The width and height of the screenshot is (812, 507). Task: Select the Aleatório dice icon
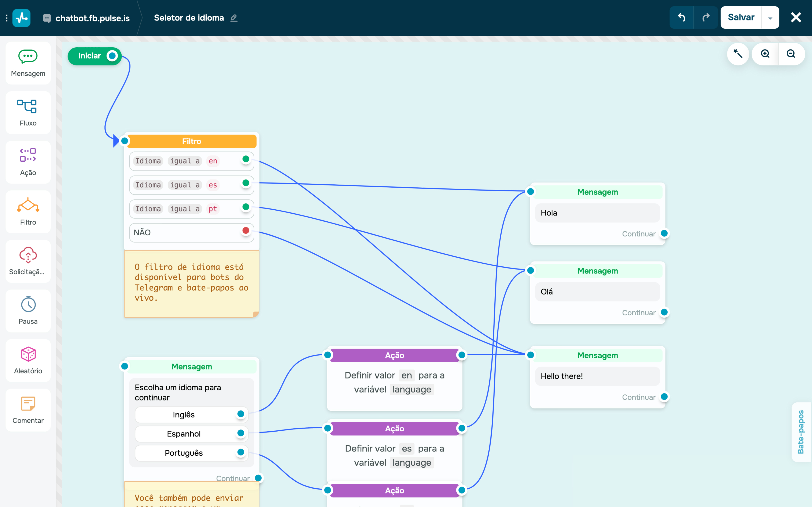point(28,354)
